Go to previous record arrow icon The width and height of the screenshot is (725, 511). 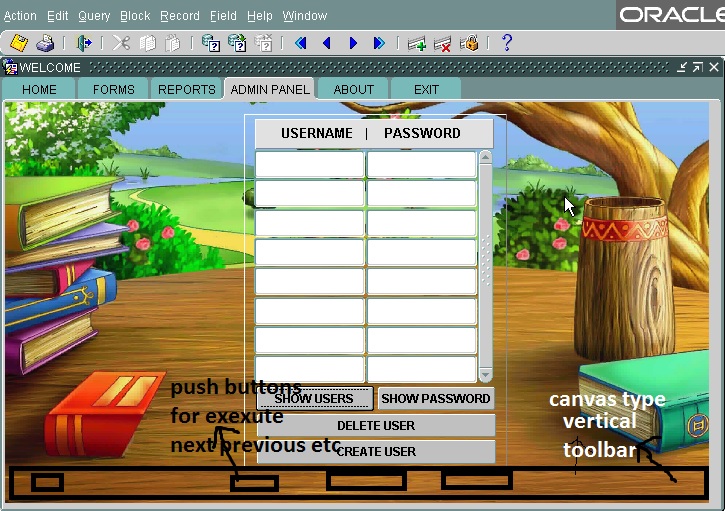pyautogui.click(x=326, y=43)
